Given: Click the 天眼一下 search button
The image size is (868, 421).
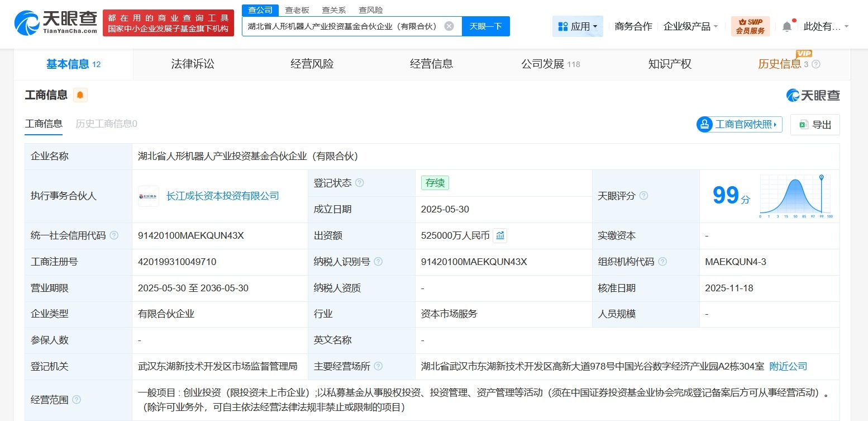Looking at the screenshot, I should (x=485, y=26).
